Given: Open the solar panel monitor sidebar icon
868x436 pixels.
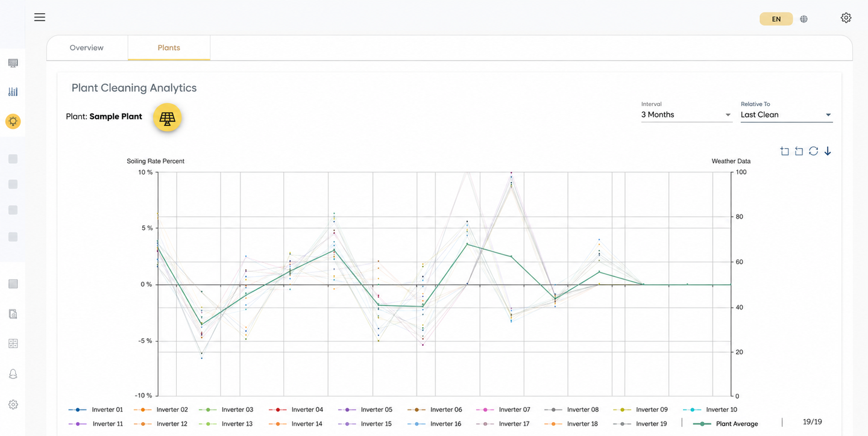Looking at the screenshot, I should (x=13, y=63).
